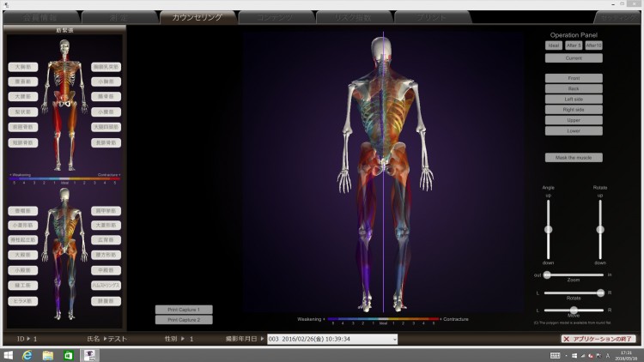Image resolution: width=644 pixels, height=362 pixels.
Task: Show the Left side view
Action: tap(574, 100)
